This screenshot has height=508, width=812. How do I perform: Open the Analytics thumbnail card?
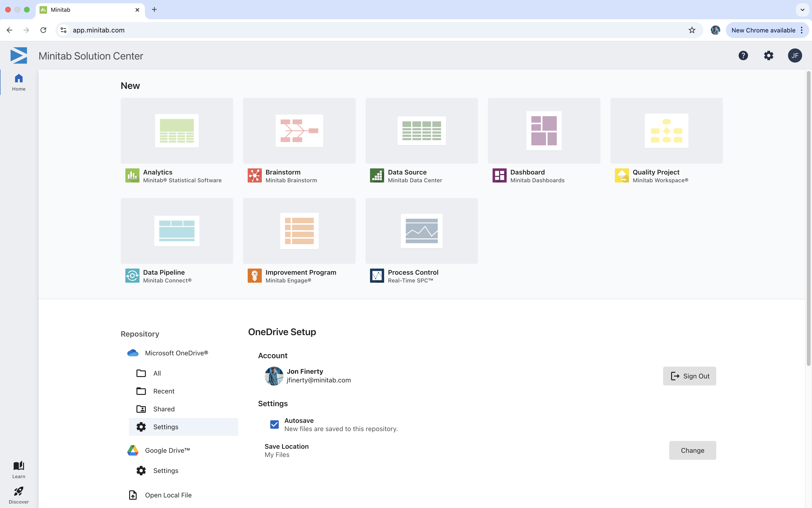coord(177,131)
